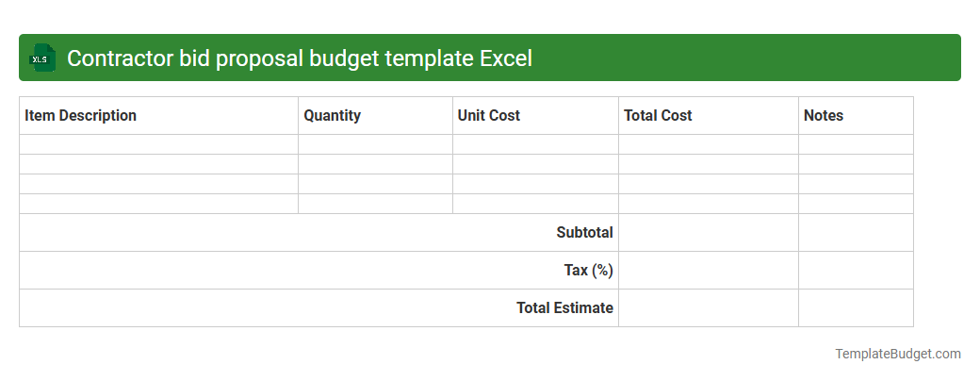Select the 'Notes' column header
This screenshot has height=381, width=980.
click(857, 116)
